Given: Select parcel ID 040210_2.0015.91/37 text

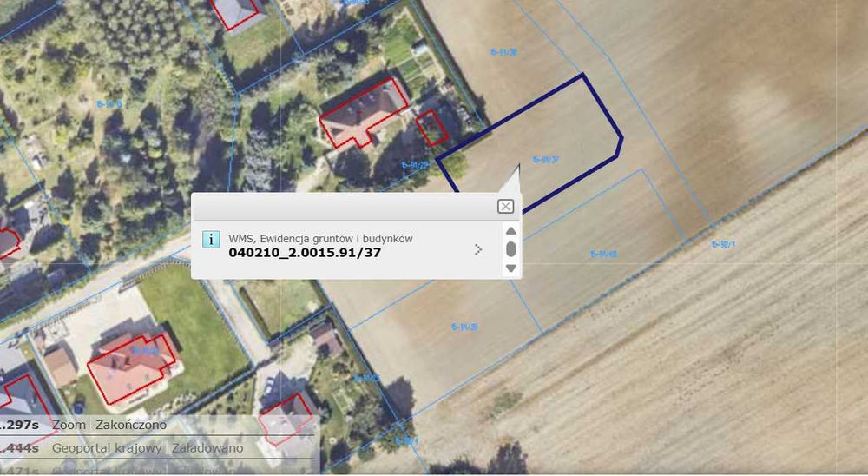Looking at the screenshot, I should 305,253.
